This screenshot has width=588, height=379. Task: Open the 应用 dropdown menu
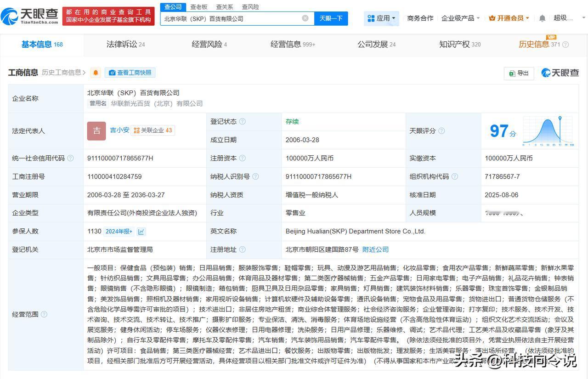[381, 18]
